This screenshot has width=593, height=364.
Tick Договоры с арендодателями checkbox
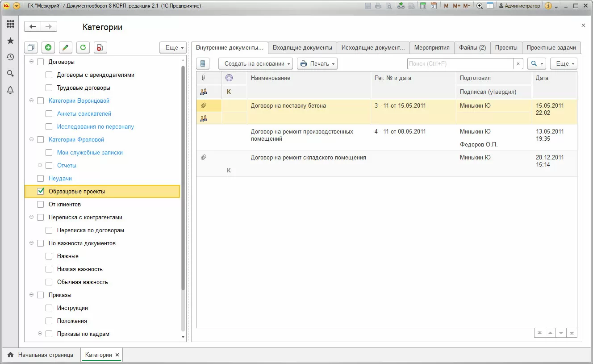[49, 75]
